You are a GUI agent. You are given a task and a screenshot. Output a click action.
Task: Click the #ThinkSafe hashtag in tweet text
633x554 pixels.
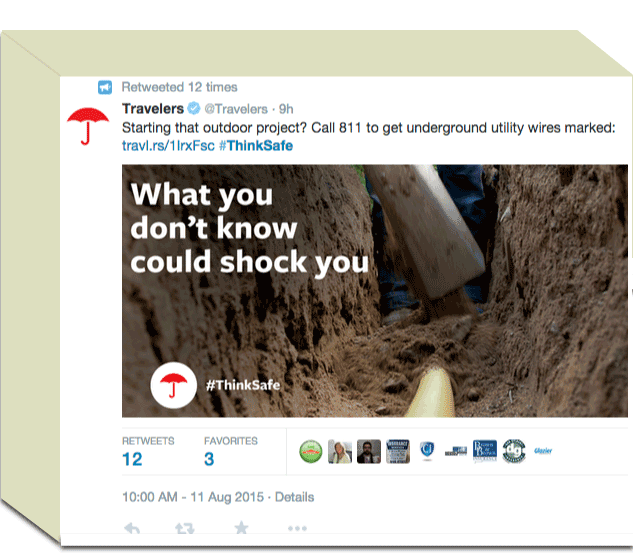tap(256, 145)
